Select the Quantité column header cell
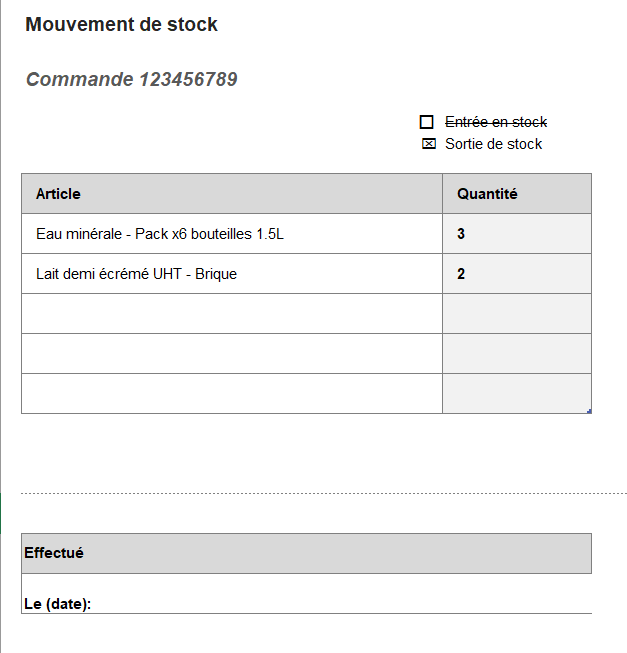This screenshot has height=653, width=627. pyautogui.click(x=516, y=194)
